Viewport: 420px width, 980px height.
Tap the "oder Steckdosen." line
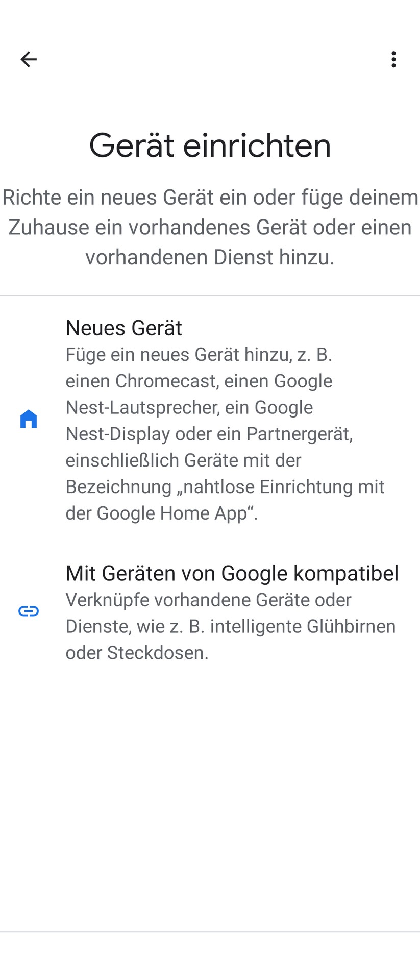[x=137, y=653]
